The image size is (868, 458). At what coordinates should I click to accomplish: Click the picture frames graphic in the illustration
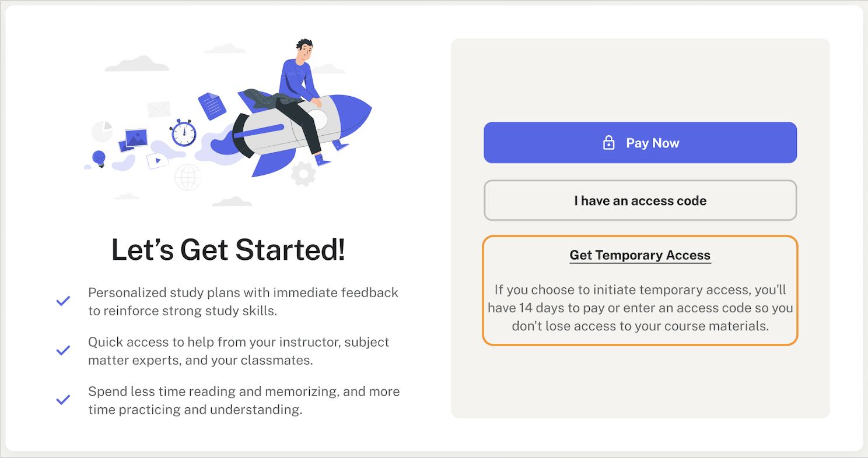click(136, 137)
